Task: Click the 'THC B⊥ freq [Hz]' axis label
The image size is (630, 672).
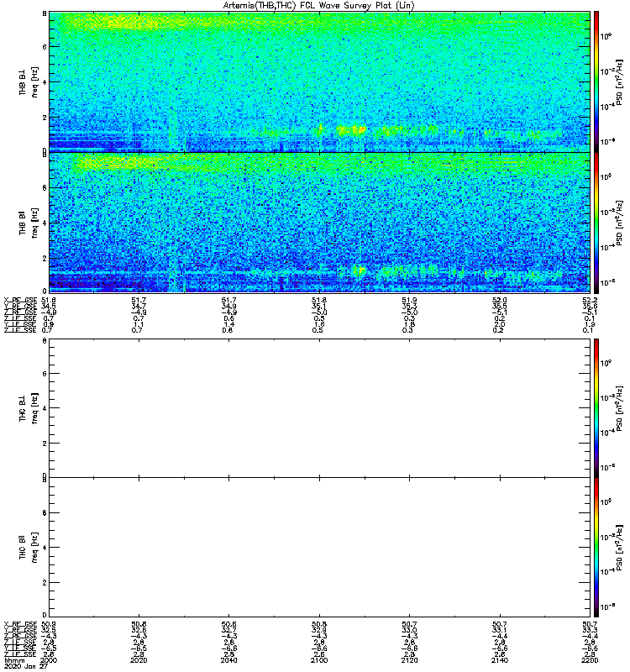Action: (29, 408)
